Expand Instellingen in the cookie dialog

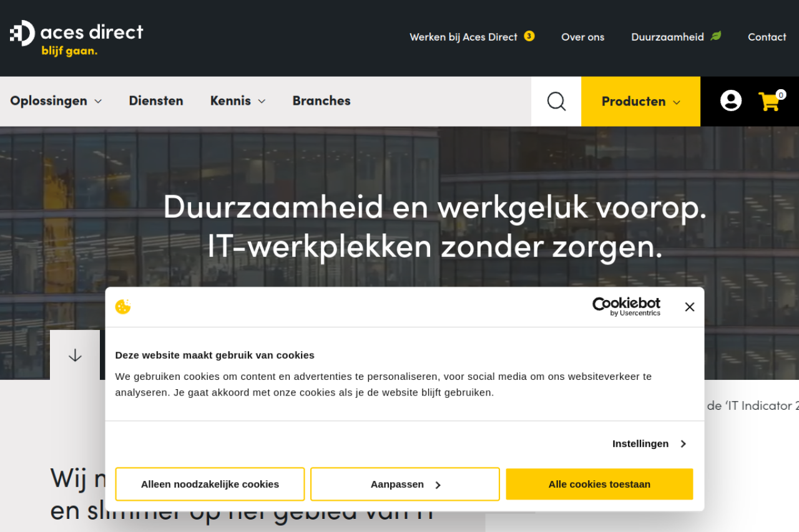point(649,443)
